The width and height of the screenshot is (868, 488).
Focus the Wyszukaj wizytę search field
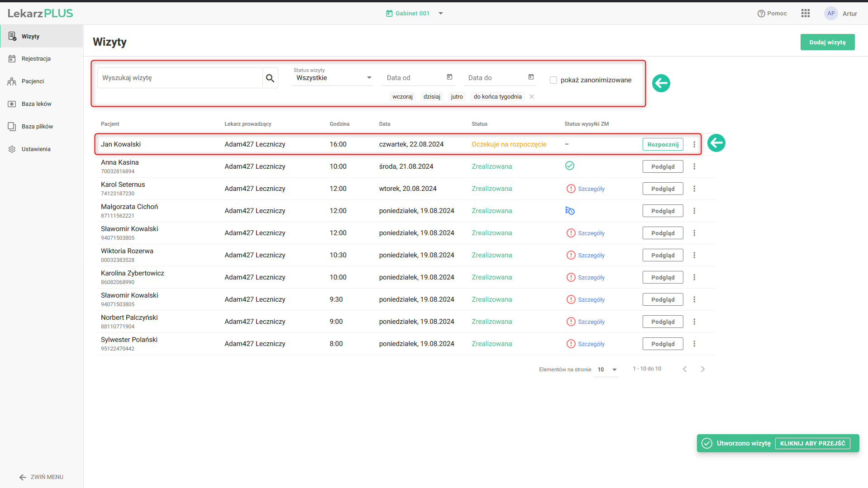coord(180,78)
